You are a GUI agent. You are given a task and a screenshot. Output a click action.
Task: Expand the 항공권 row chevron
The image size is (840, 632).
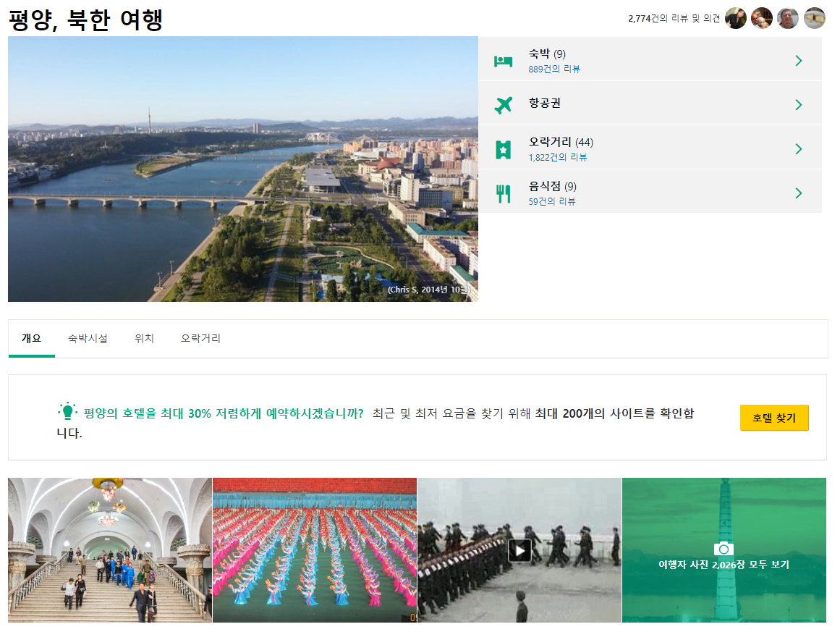[x=799, y=104]
